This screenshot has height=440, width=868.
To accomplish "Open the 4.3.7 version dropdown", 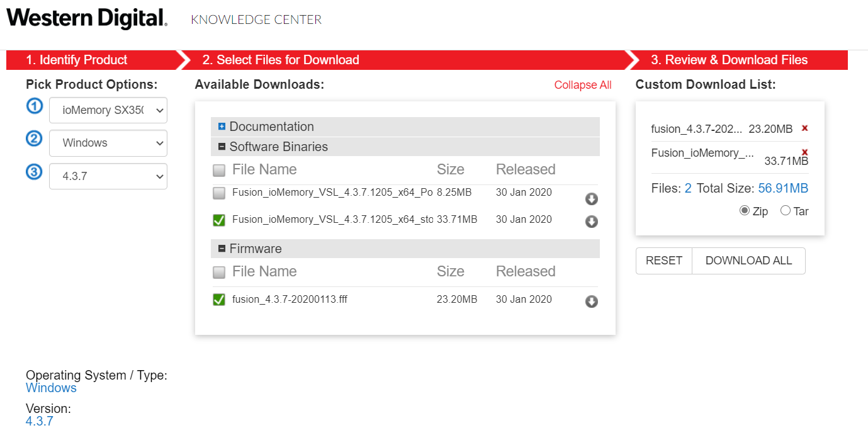I will point(108,176).
